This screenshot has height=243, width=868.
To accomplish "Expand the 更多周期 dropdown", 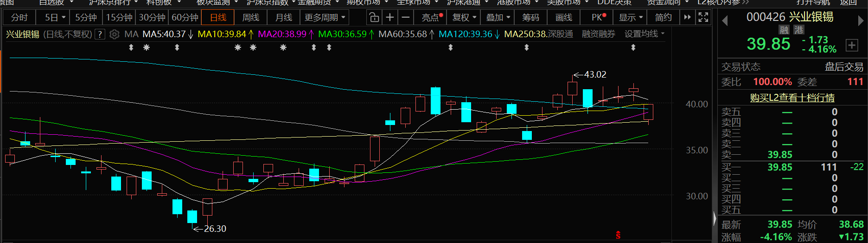I will [x=325, y=18].
